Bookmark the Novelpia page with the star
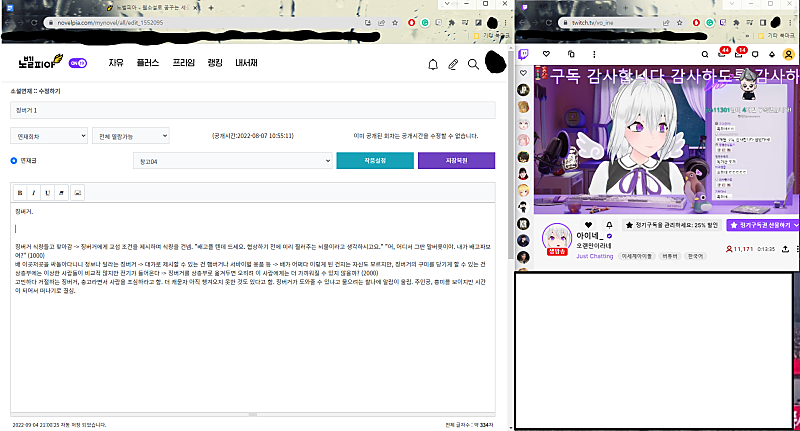 395,22
